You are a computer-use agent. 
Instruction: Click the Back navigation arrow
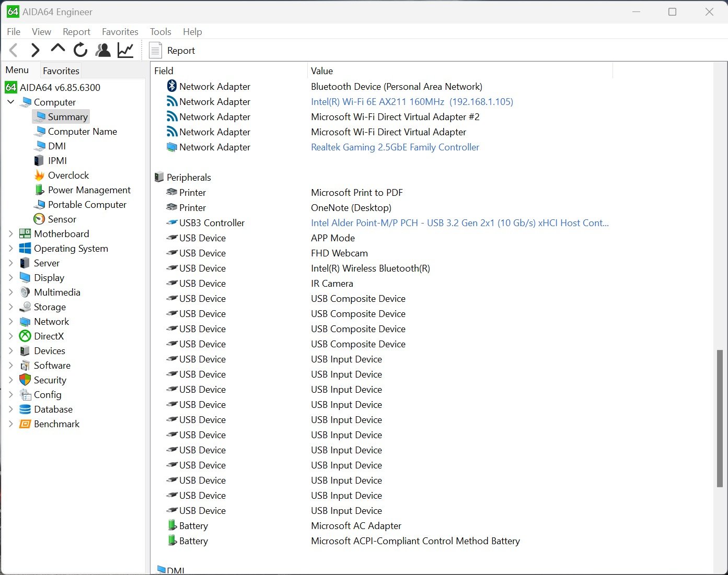click(14, 50)
